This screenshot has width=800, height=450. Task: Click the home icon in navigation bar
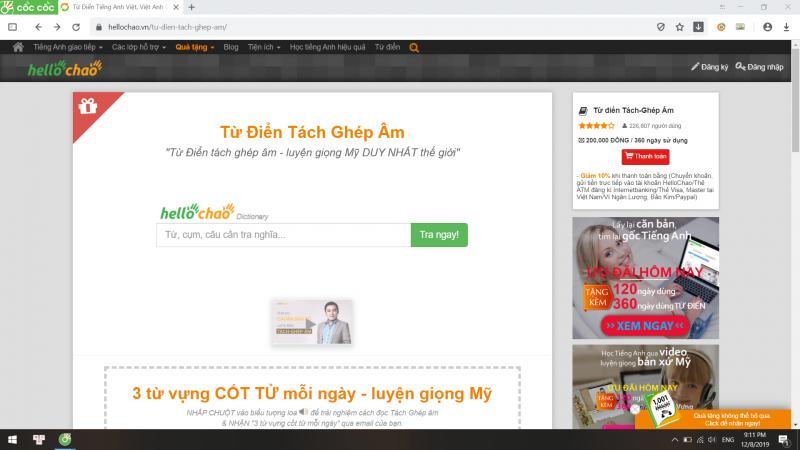[x=19, y=47]
